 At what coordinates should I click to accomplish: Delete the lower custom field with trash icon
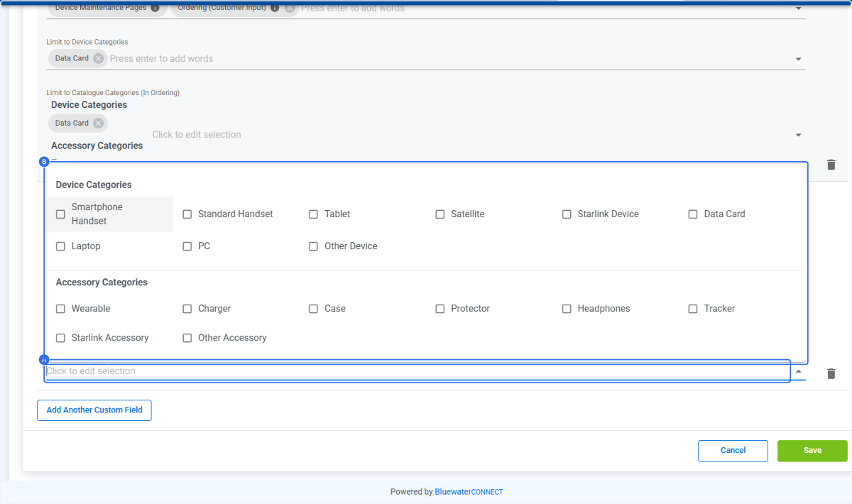pyautogui.click(x=831, y=373)
